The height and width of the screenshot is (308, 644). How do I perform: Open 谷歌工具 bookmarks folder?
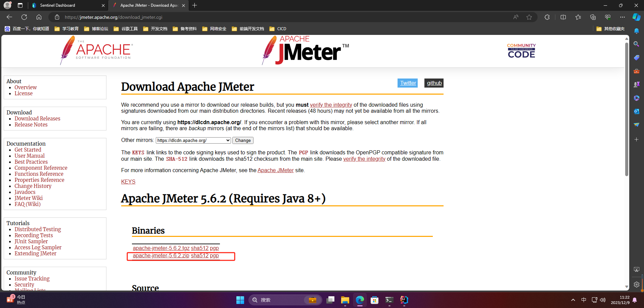126,29
